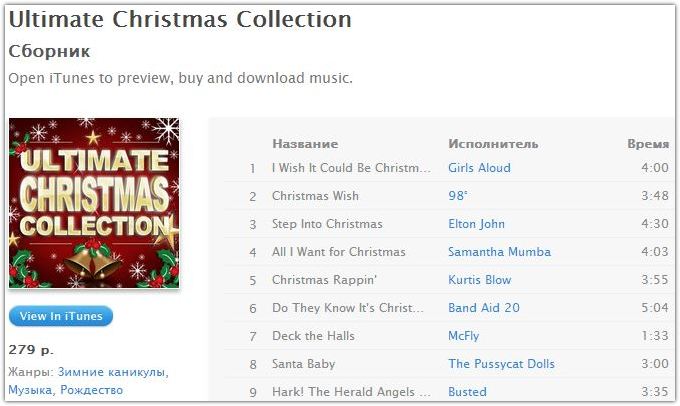Open the Kurtis Blow artist link
680x406 pixels.
pos(480,280)
